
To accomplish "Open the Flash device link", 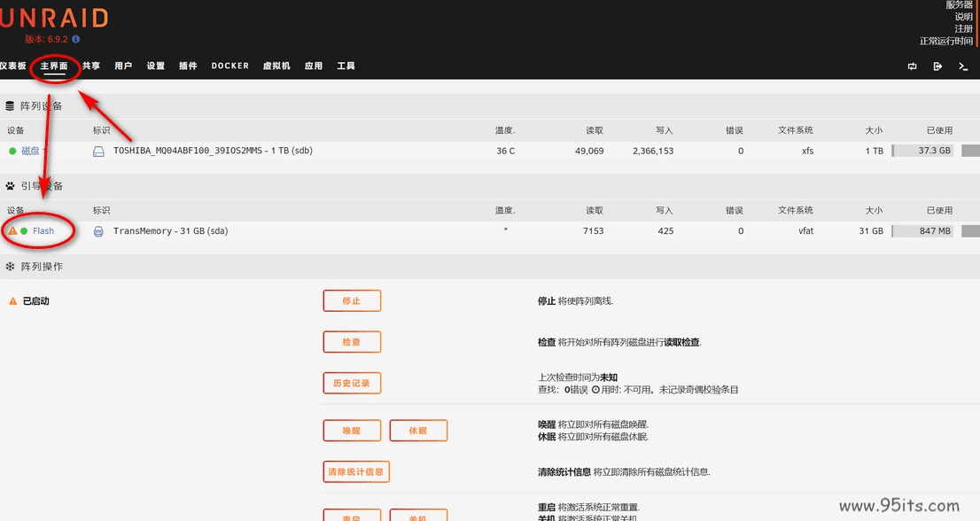I will (x=43, y=231).
